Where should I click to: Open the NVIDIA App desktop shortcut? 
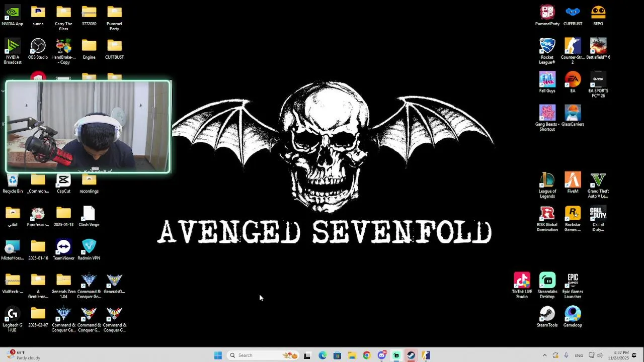point(13,16)
